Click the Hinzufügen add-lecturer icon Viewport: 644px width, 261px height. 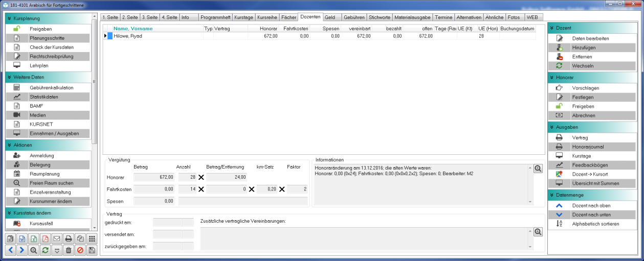pyautogui.click(x=559, y=48)
